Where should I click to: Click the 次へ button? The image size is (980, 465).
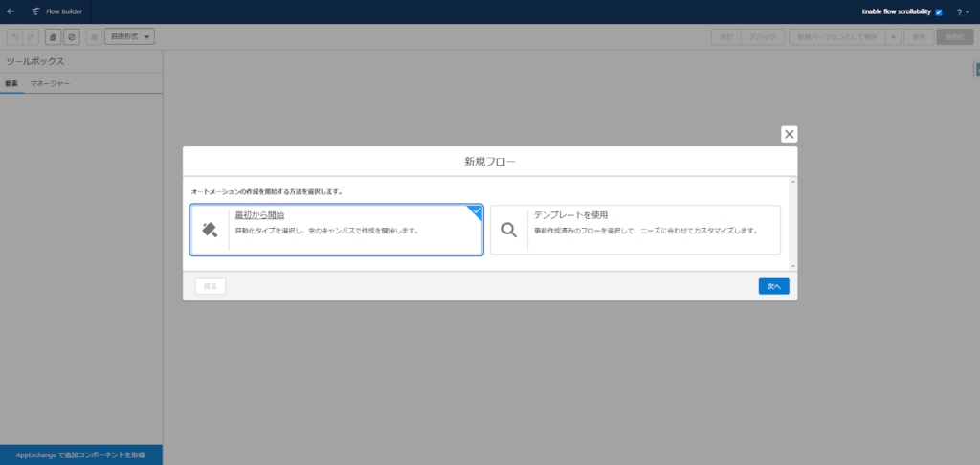(773, 286)
